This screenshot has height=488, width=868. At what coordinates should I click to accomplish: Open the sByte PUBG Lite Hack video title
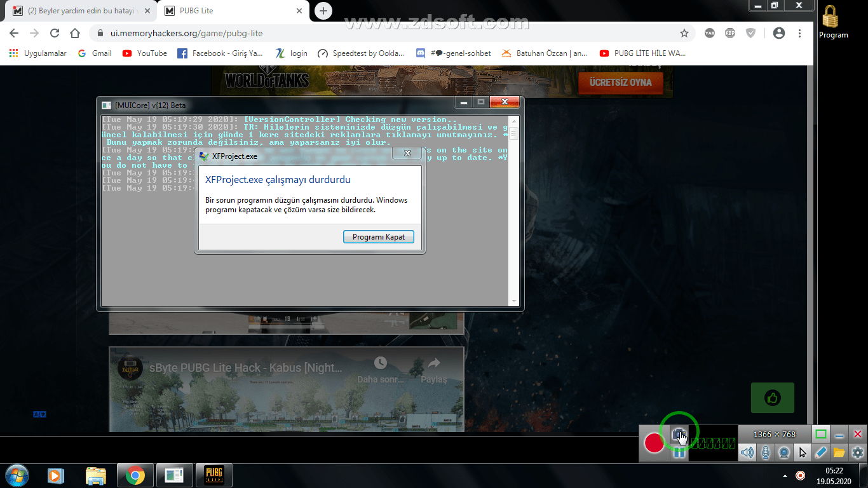point(246,367)
